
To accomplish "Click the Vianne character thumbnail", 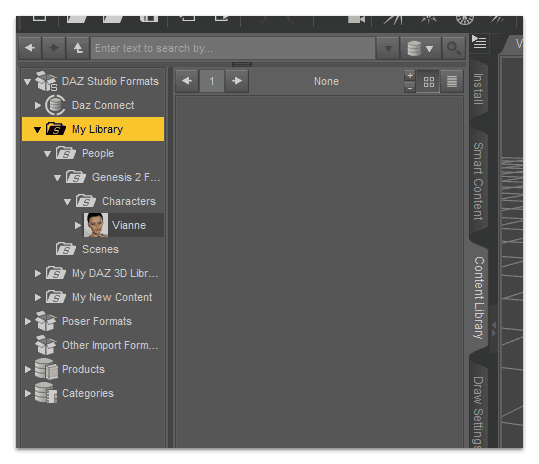I will [x=96, y=225].
